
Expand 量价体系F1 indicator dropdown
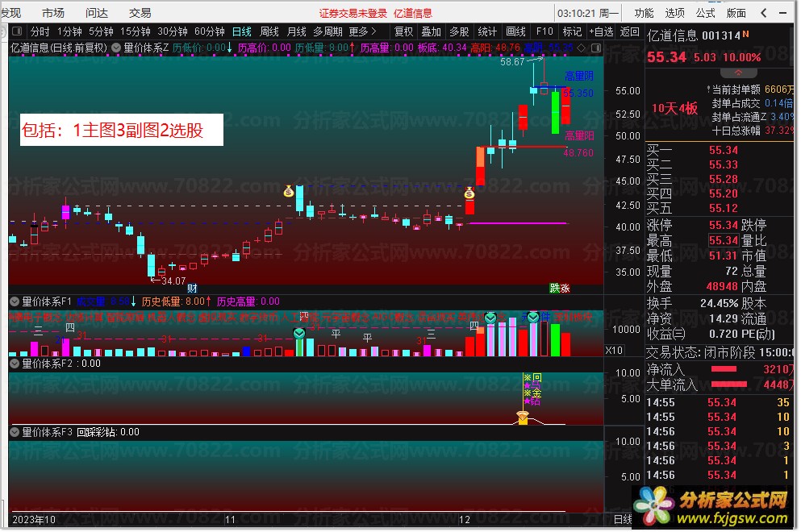[x=15, y=301]
